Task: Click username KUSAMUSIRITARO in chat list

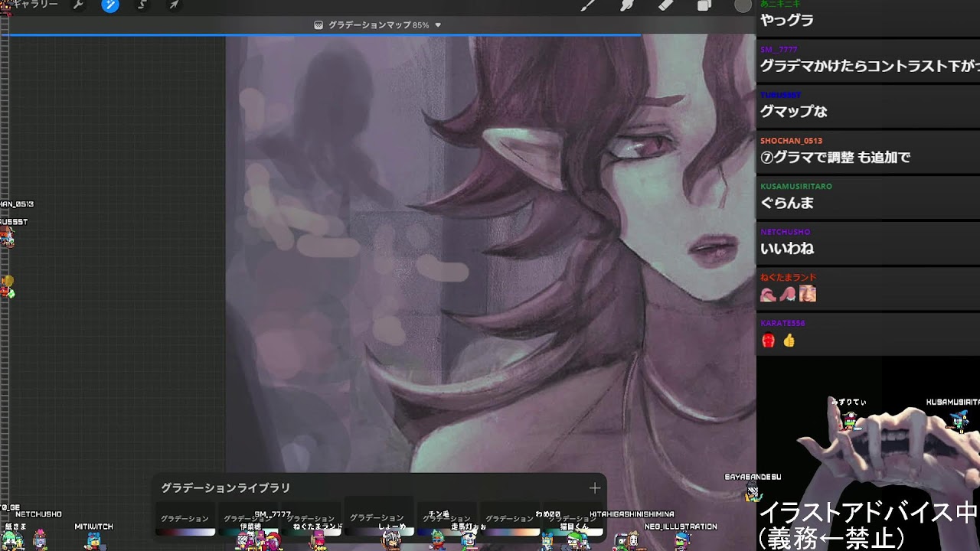Action: pos(796,186)
